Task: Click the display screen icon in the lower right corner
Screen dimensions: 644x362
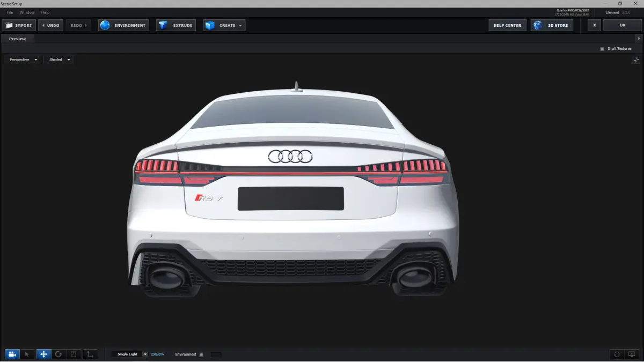Action: click(632, 354)
